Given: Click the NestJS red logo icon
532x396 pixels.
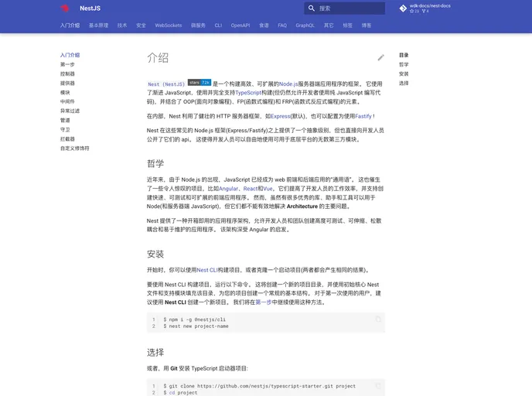Looking at the screenshot, I should pos(64,9).
